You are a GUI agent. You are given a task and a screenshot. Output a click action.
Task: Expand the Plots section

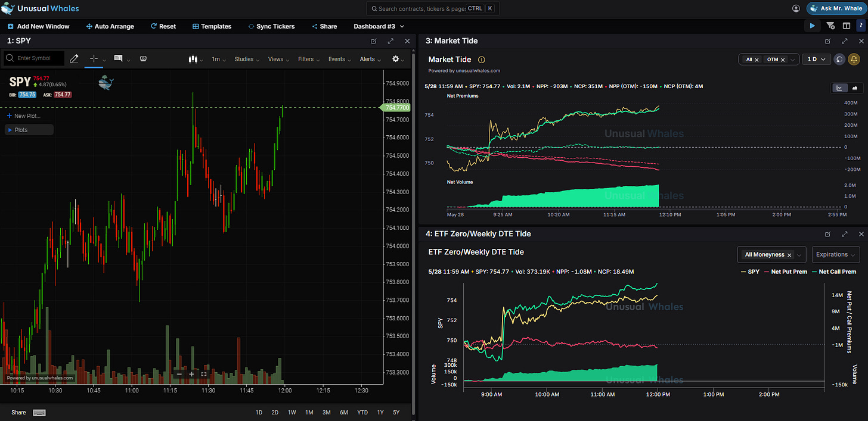29,130
